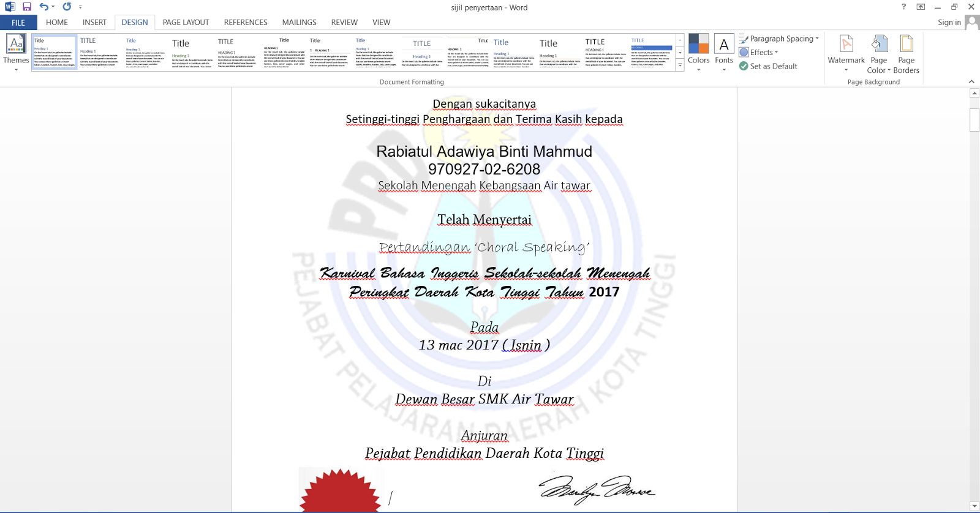
Task: Click the ID number 970927-02-6208
Action: pyautogui.click(x=484, y=169)
